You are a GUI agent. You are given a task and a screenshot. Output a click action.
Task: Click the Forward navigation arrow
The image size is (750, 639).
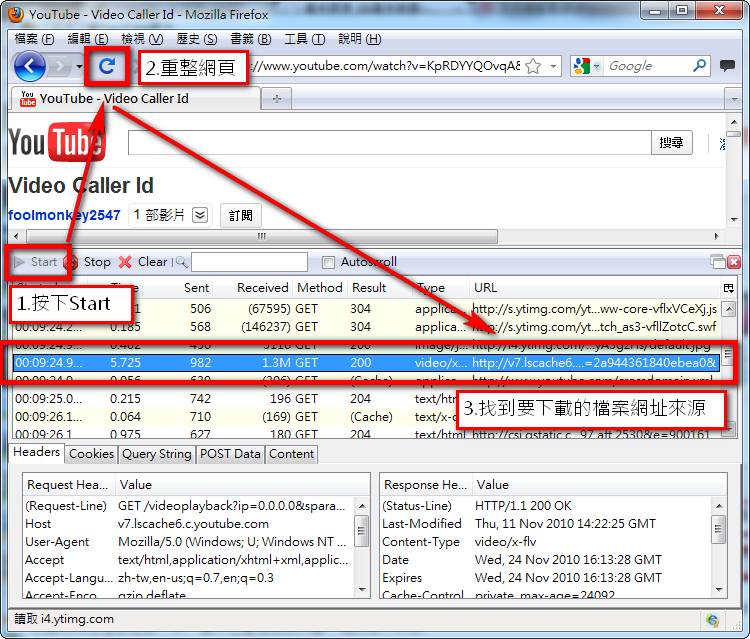point(60,66)
